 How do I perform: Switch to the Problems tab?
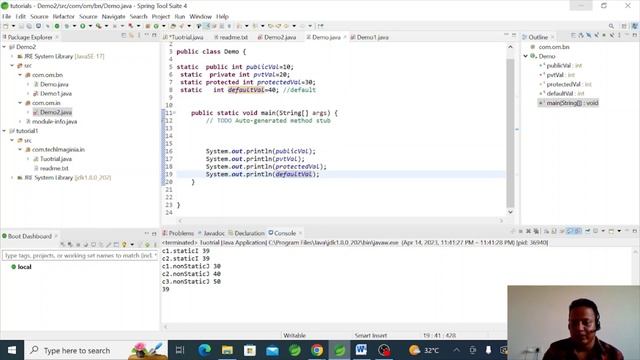coord(178,233)
